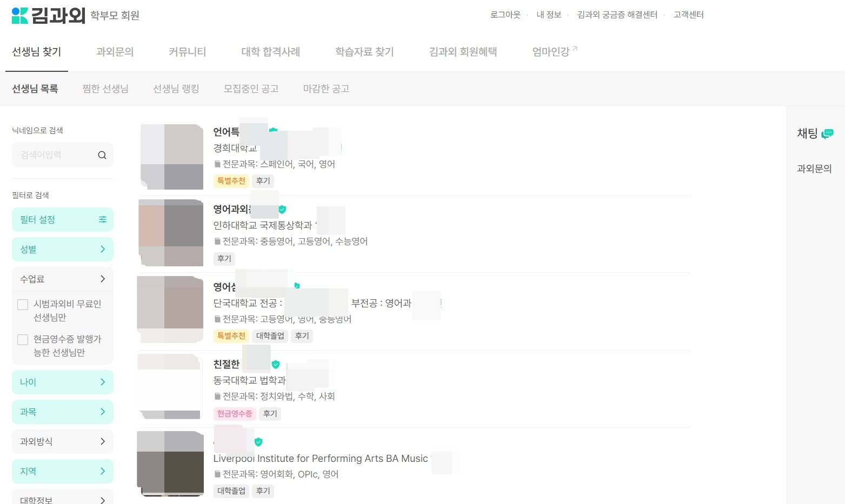Click 대학졸업 tag on 단국대학교 teacher

270,336
